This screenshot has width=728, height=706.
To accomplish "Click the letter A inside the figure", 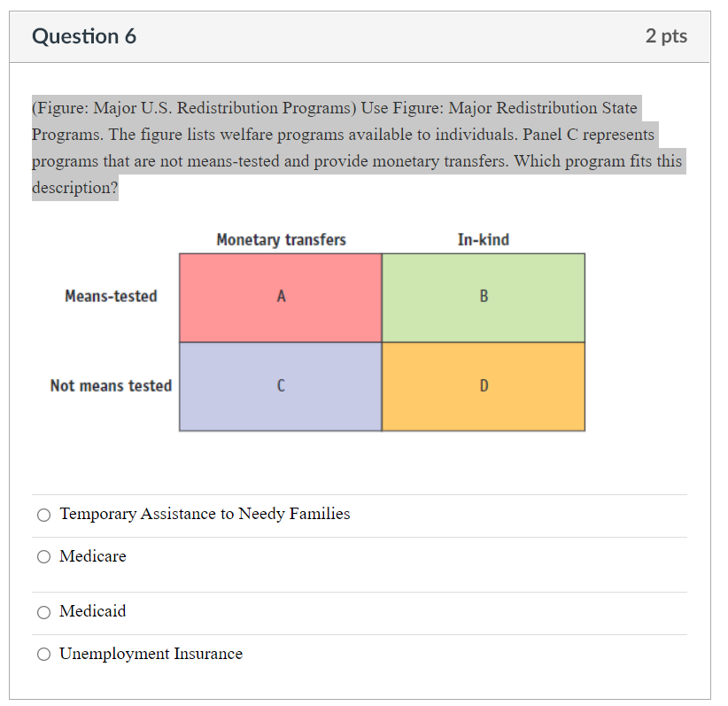I will coord(281,296).
